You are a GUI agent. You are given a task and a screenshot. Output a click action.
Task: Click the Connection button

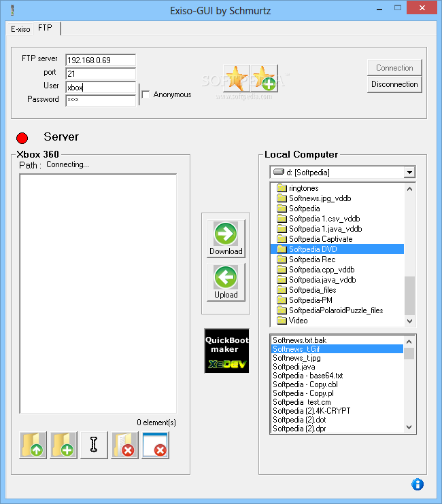pos(394,68)
